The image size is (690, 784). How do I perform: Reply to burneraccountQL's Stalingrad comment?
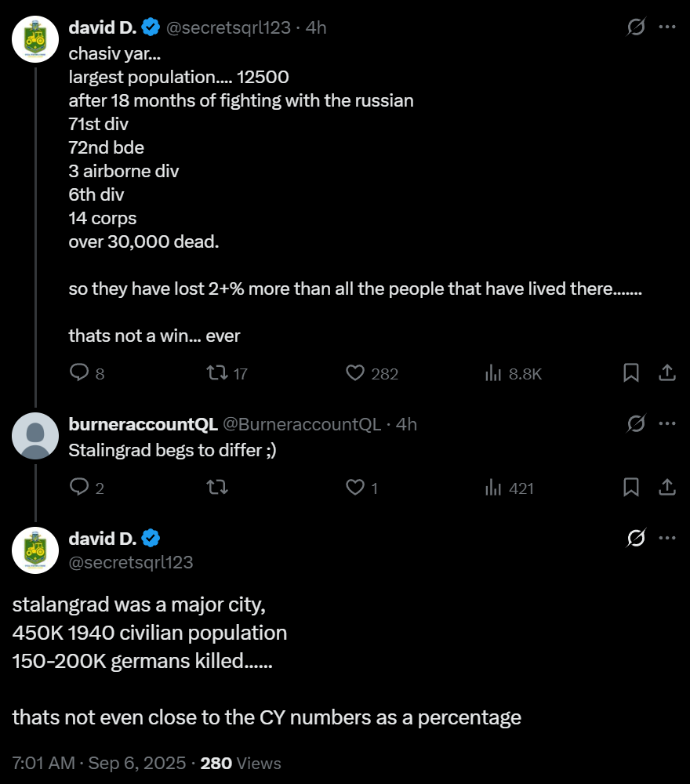click(79, 488)
